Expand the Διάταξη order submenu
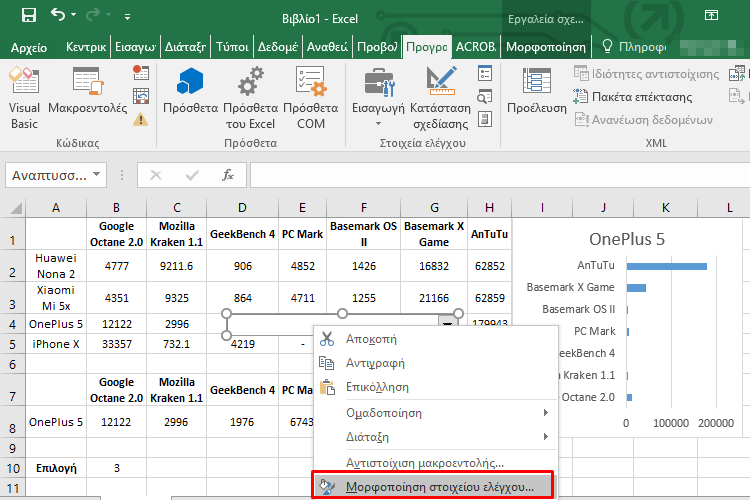 coord(436,437)
